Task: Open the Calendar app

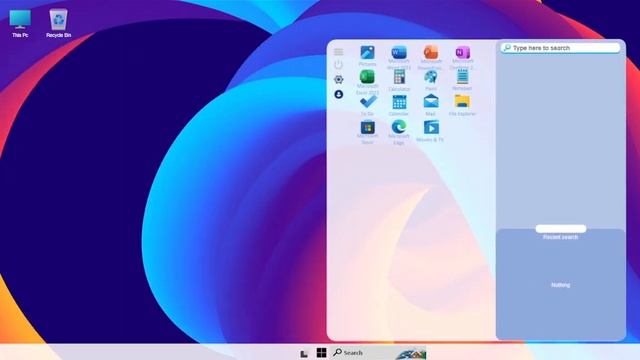Action: [x=399, y=105]
